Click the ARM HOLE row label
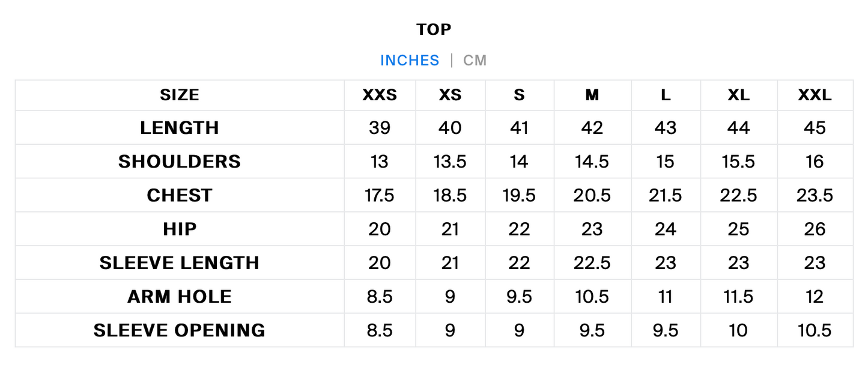 click(x=180, y=296)
